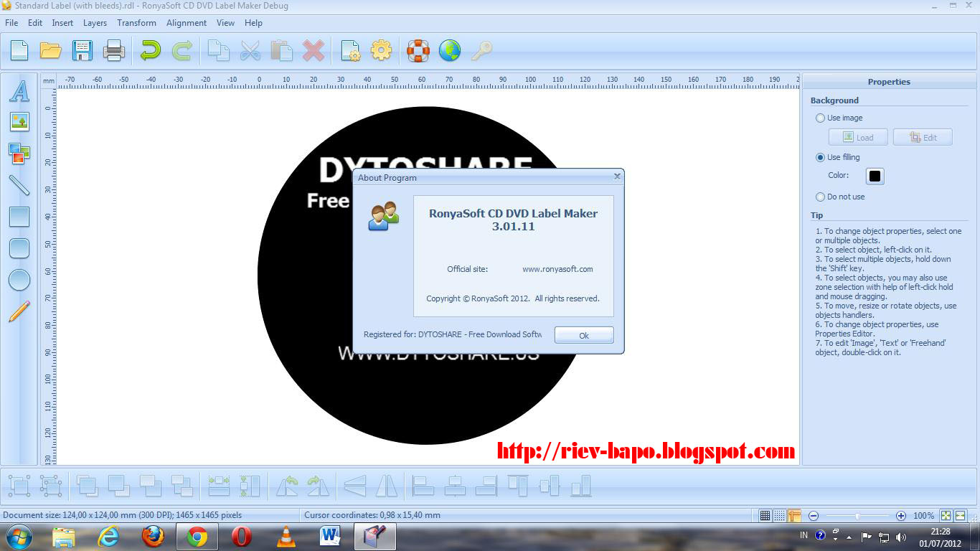The height and width of the screenshot is (551, 980).
Task: Open the Insert menu
Action: 62,23
